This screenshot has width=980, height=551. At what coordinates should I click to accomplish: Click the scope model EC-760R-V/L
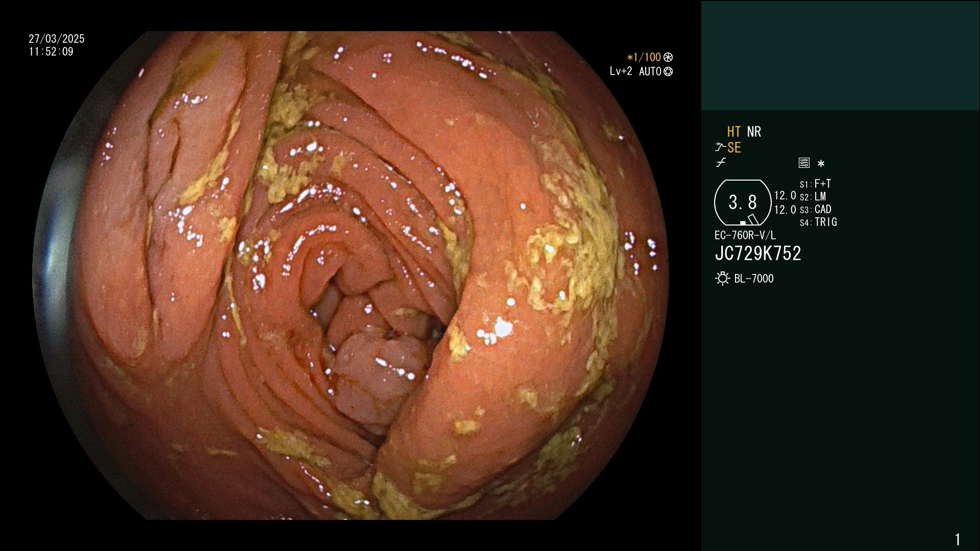[745, 235]
